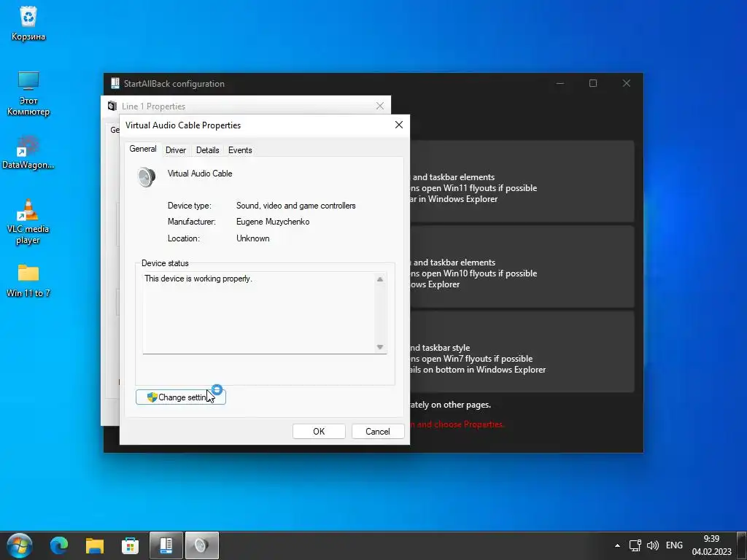Confirm with the OK button
Screen dimensions: 747x560
click(x=319, y=432)
